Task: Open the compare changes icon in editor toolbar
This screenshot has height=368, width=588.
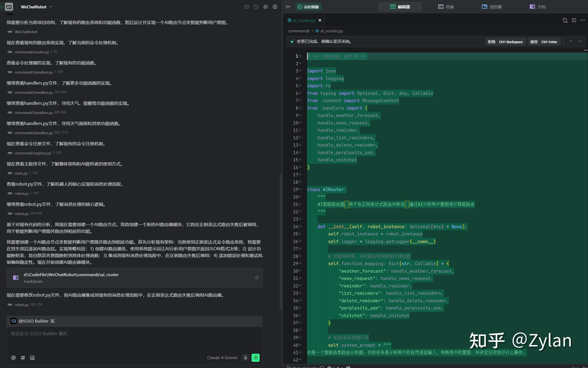Action: pos(565,20)
